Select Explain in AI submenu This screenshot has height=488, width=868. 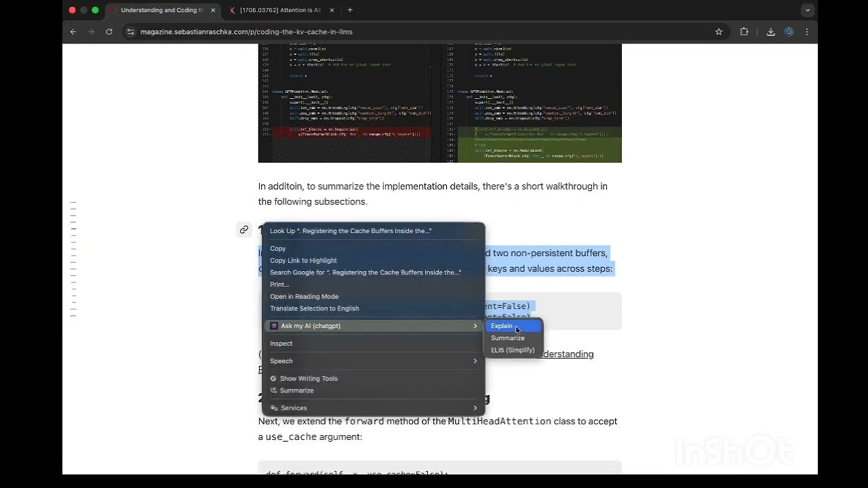pyautogui.click(x=513, y=326)
